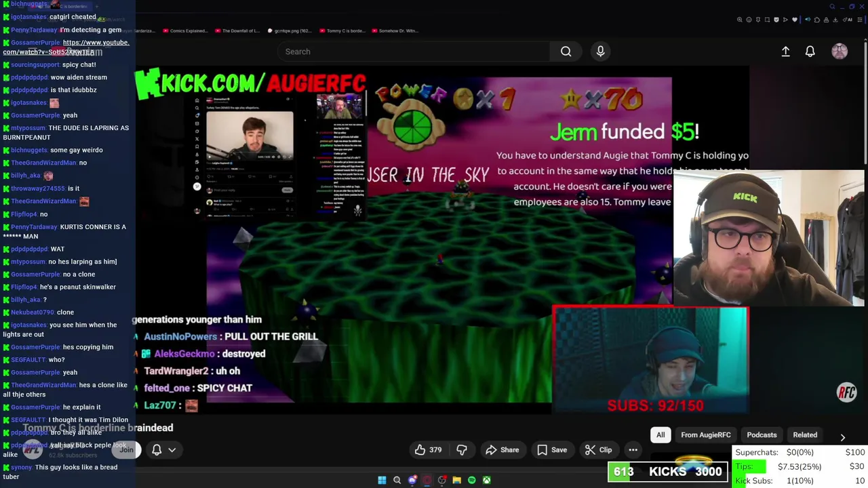868x488 pixels.
Task: Click the video title Tommy C is borderline braindead
Action: (x=98, y=428)
